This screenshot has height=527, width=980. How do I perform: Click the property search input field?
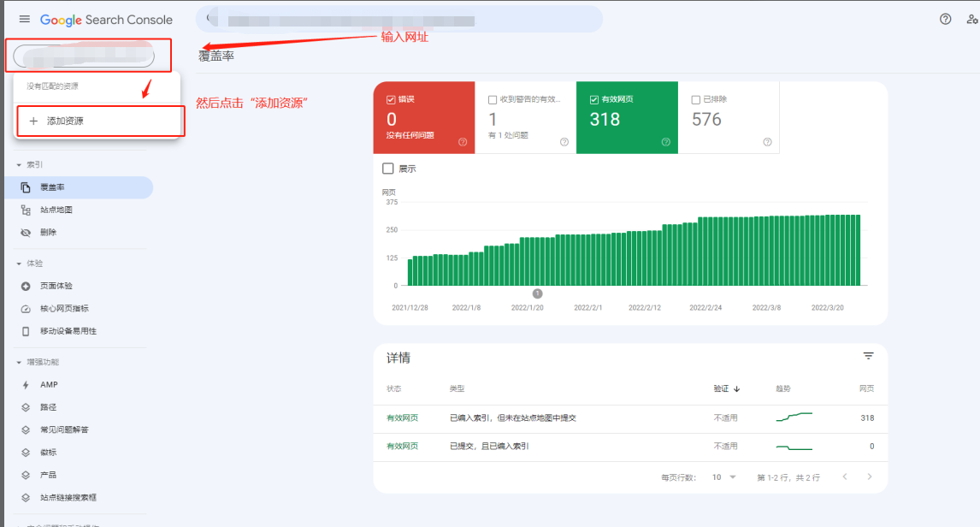coord(84,56)
